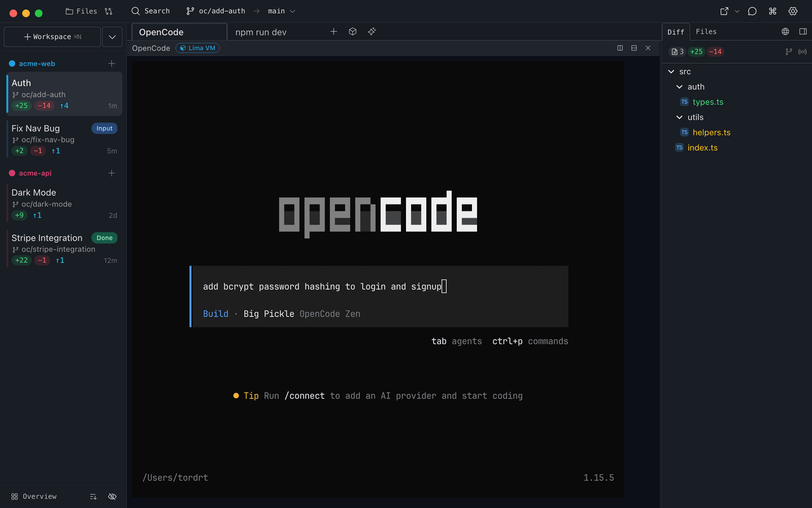Image resolution: width=812 pixels, height=508 pixels.
Task: Click the -14 deletions badge in diff panel
Action: point(716,51)
